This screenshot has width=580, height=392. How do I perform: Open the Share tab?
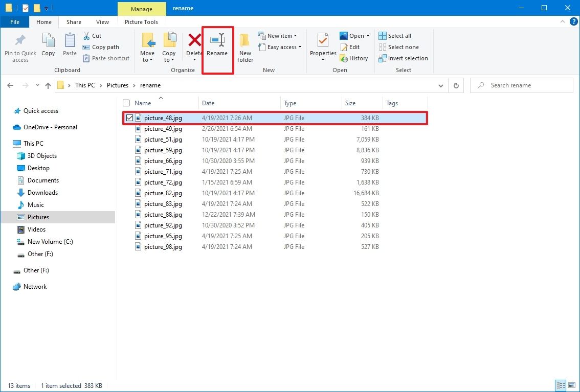click(74, 22)
